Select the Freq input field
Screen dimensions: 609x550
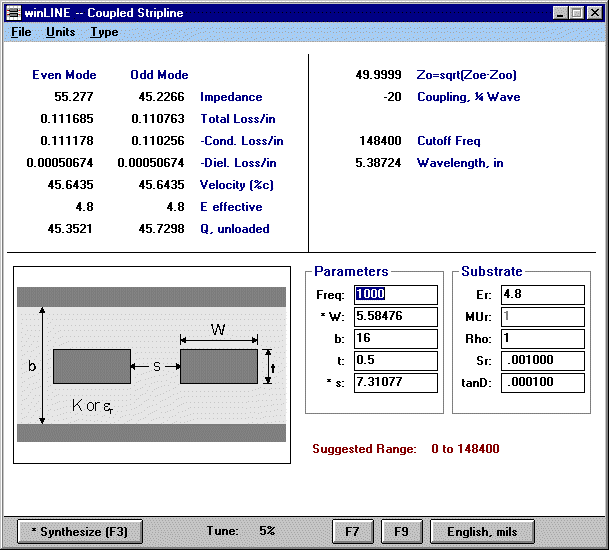pyautogui.click(x=394, y=295)
